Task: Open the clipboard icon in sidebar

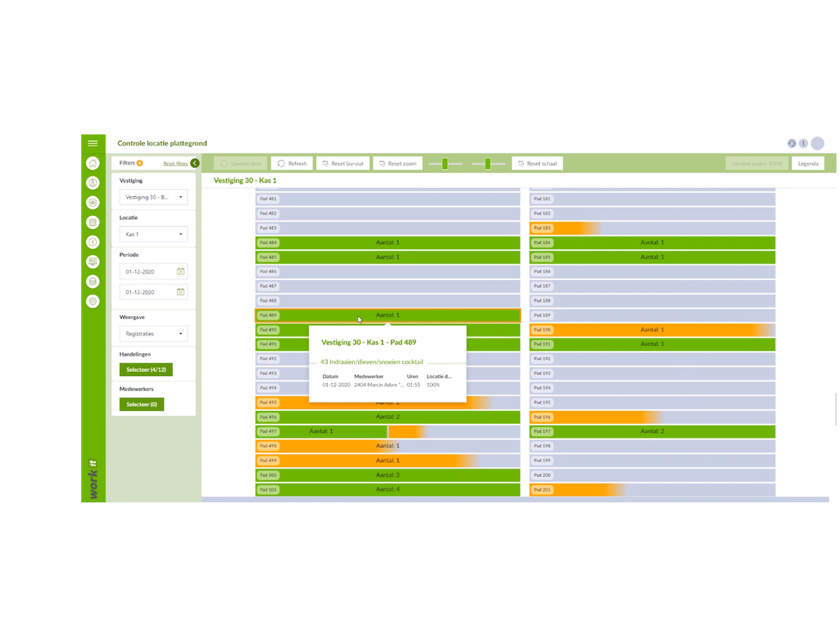Action: pyautogui.click(x=92, y=222)
